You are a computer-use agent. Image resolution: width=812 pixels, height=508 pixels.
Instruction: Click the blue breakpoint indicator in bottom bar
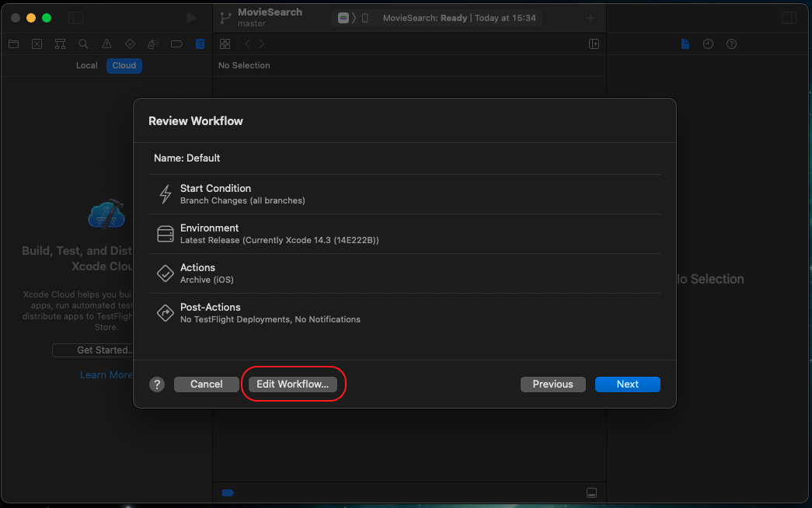[x=228, y=492]
